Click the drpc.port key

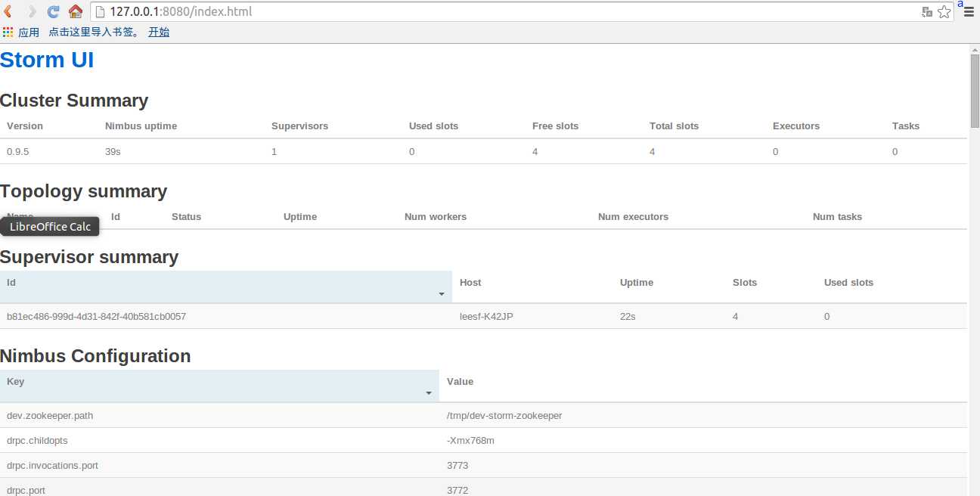[x=26, y=491]
